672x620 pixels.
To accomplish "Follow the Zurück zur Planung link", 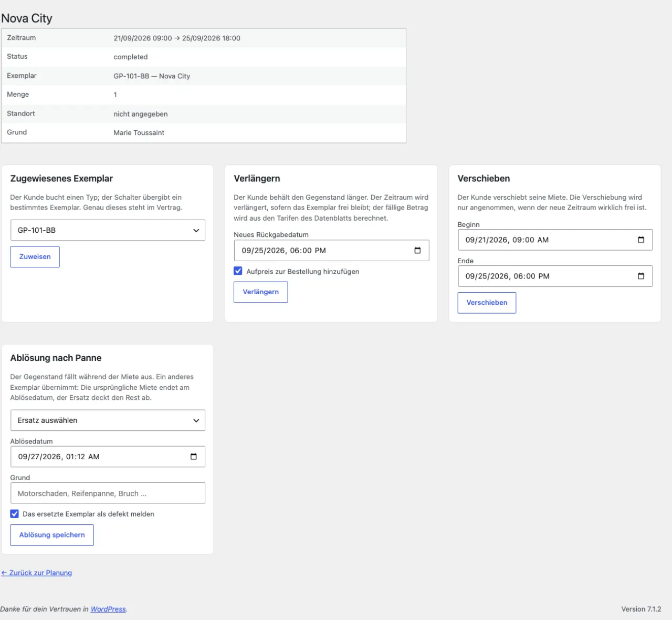I will click(x=36, y=573).
